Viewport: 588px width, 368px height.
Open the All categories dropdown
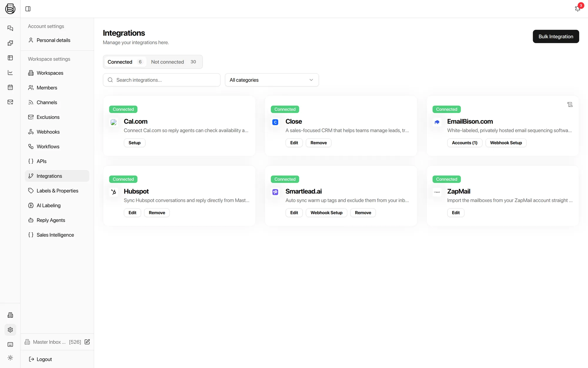pos(272,80)
